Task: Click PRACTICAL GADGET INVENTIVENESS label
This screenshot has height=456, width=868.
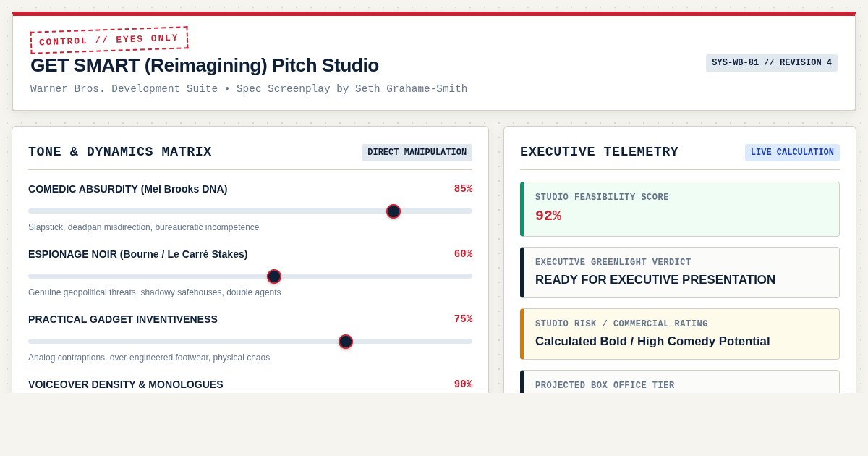Action: (123, 319)
